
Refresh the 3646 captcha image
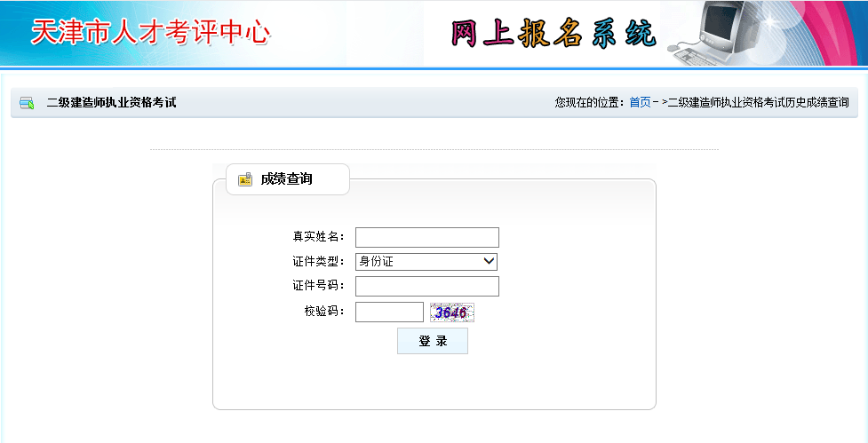coord(452,312)
